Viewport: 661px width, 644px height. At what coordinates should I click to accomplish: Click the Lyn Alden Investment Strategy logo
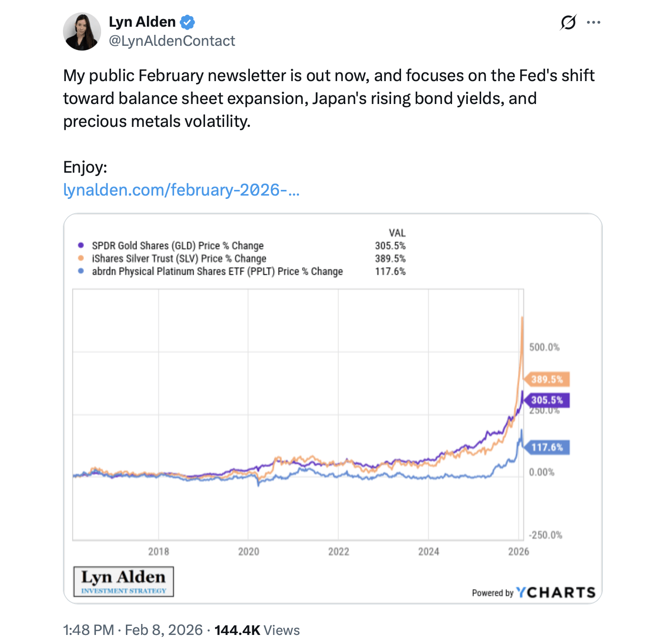[x=124, y=582]
